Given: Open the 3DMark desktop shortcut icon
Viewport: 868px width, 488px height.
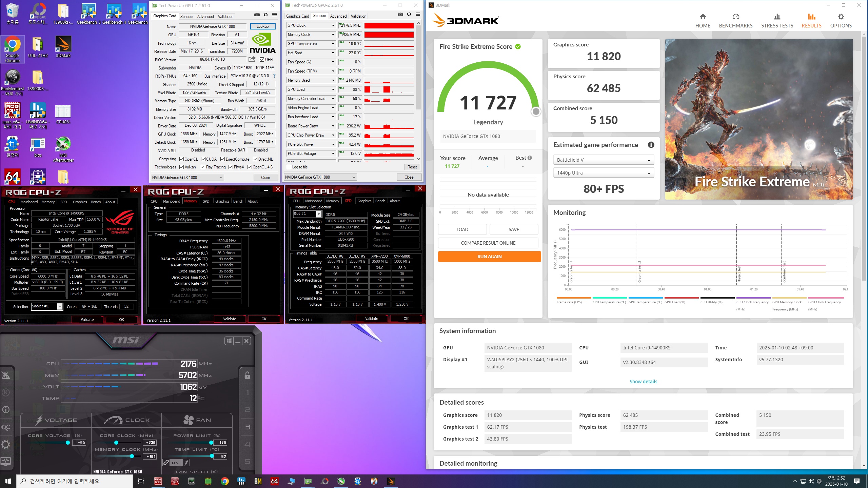Looking at the screenshot, I should pos(63,47).
